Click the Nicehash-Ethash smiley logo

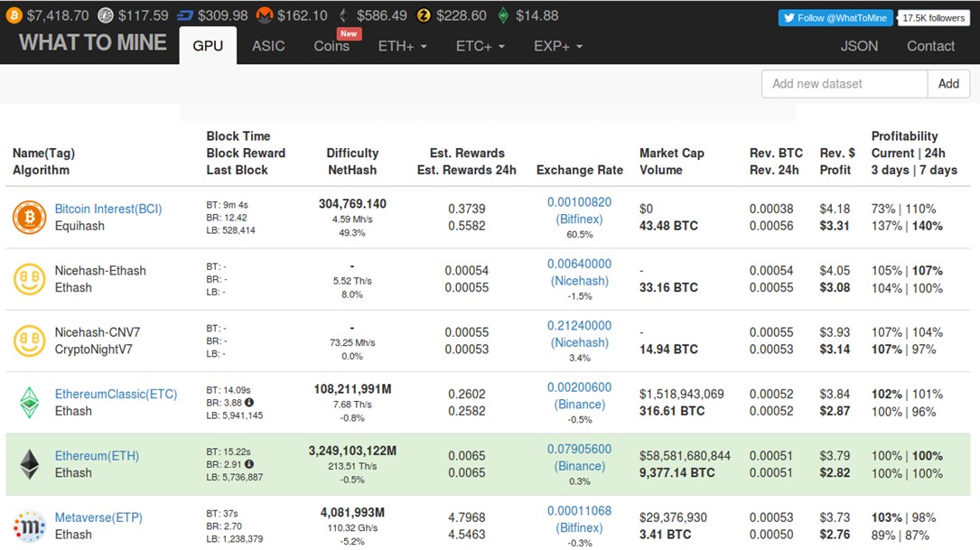(x=30, y=279)
